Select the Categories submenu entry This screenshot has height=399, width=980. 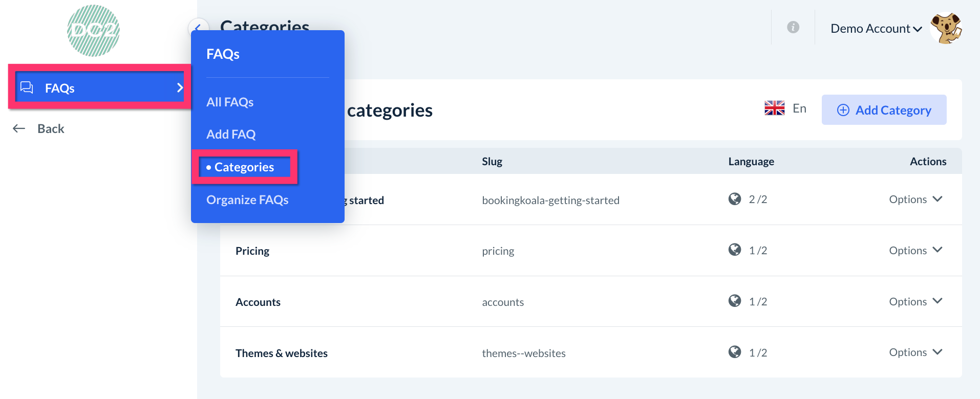tap(244, 167)
